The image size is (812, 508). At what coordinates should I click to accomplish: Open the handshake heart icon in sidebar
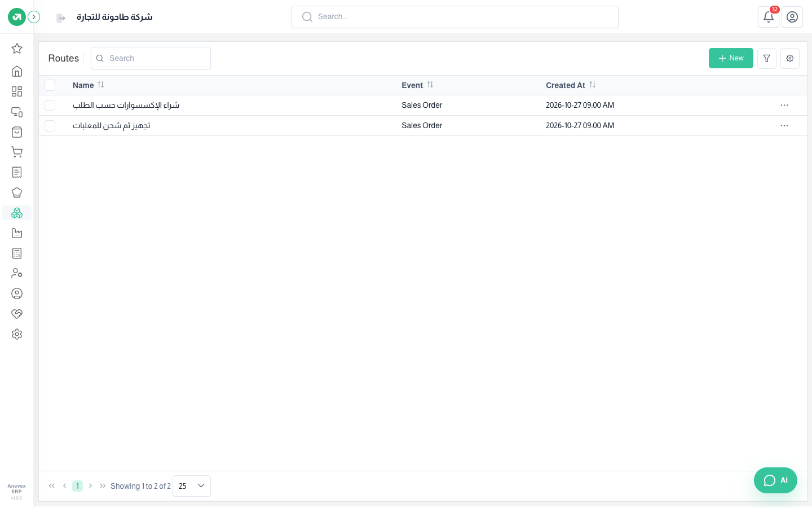(17, 314)
